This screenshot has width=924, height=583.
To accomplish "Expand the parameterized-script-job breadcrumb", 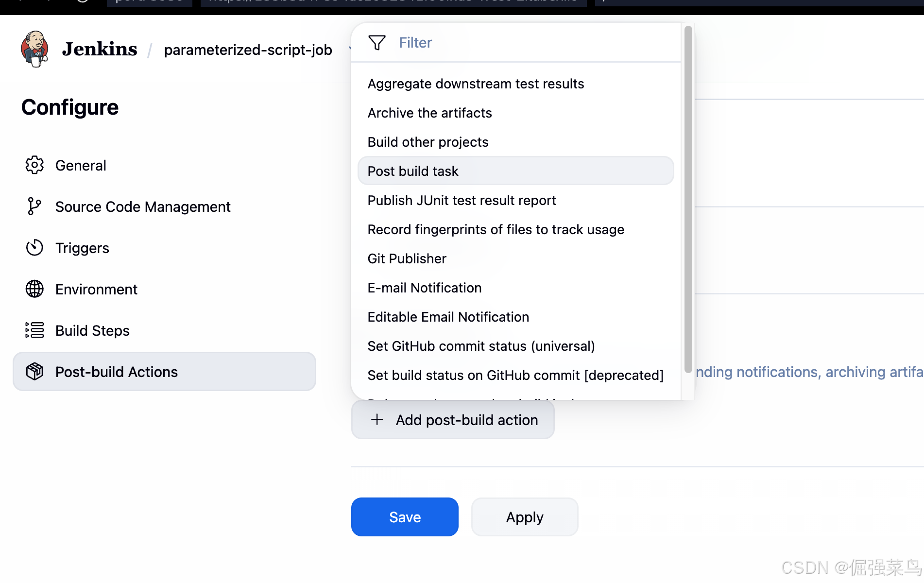I will click(349, 49).
